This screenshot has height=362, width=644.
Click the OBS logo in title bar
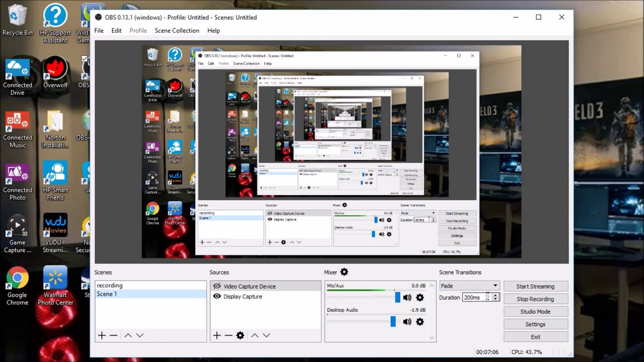(98, 17)
